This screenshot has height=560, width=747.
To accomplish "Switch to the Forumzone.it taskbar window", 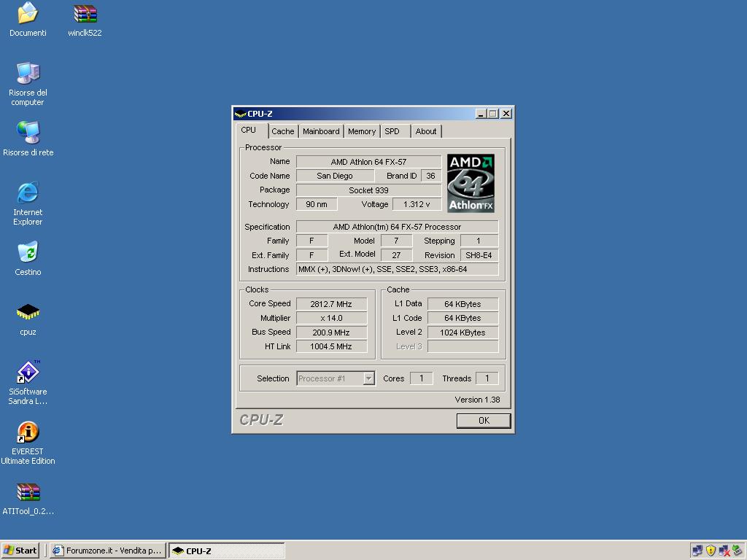I will (x=108, y=551).
